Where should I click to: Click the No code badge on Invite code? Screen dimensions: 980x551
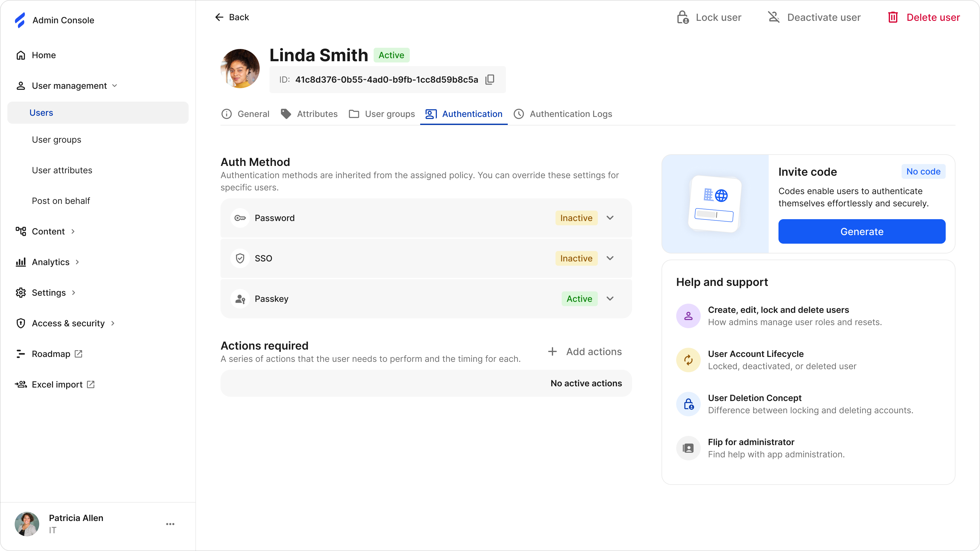coord(923,171)
